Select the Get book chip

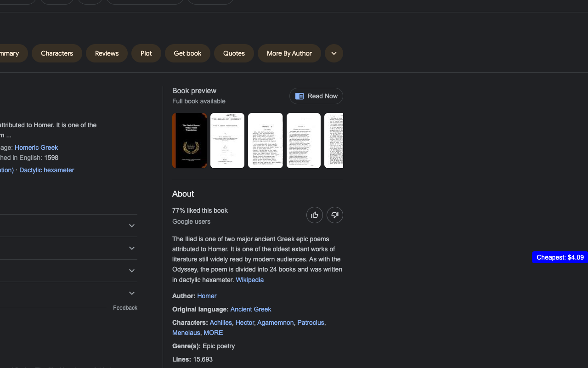click(x=187, y=53)
